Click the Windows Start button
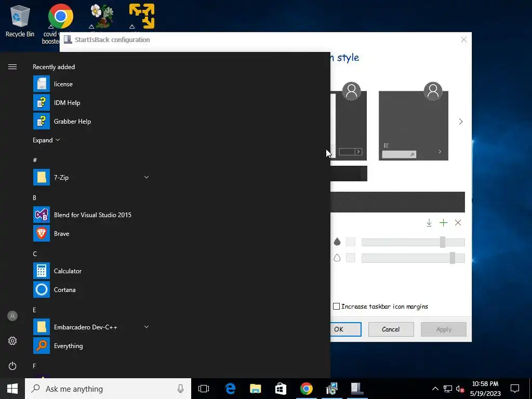Viewport: 532px width, 399px height. (12, 389)
